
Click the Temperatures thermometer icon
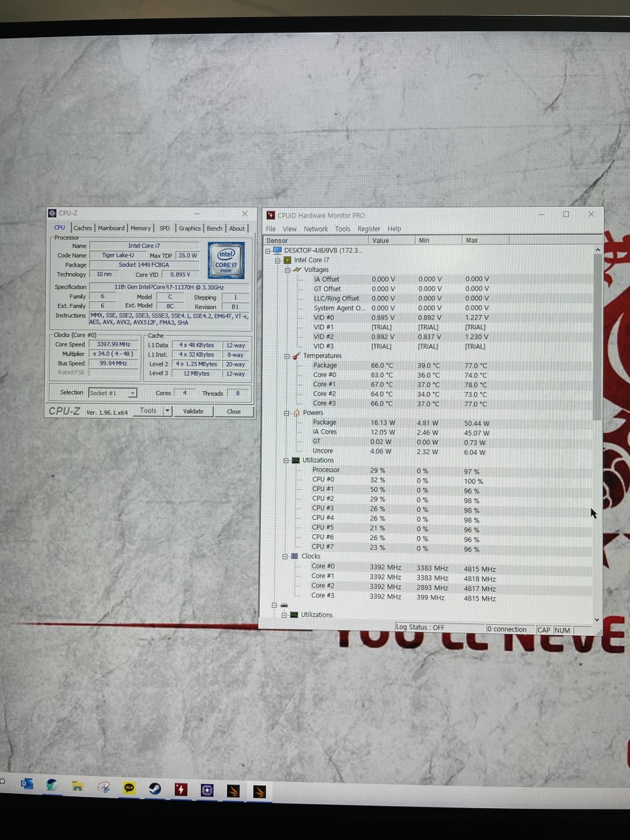pos(297,355)
